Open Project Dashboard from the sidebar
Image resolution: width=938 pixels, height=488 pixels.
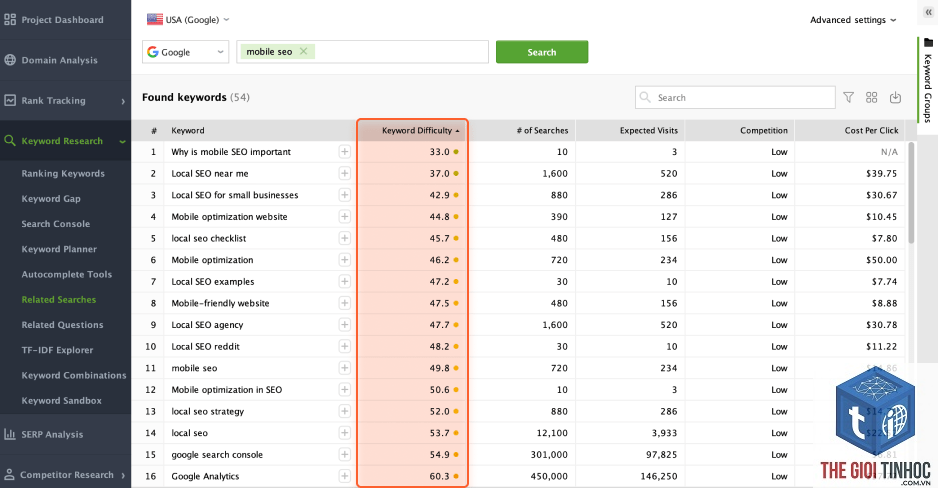(x=62, y=20)
